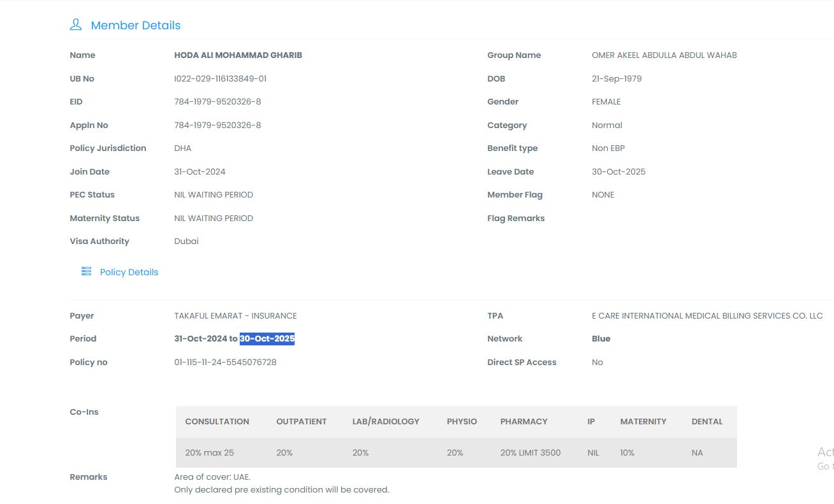The image size is (834, 504).
Task: Click the 20% LIMIT 3500 pharmacy cell
Action: pyautogui.click(x=530, y=453)
